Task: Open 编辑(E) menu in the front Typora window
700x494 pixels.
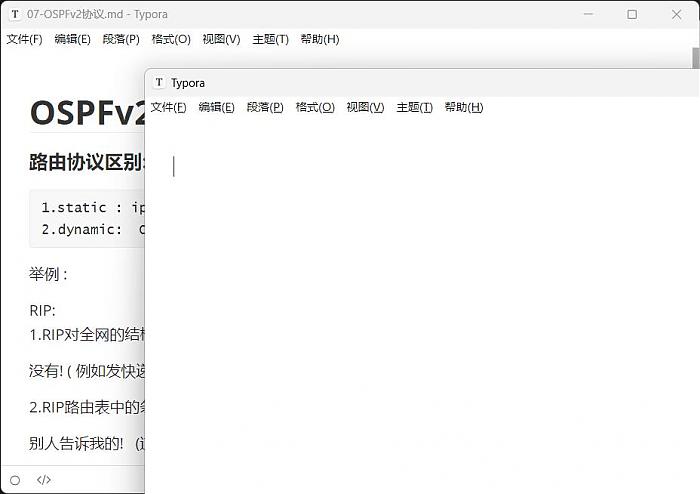Action: pyautogui.click(x=216, y=107)
